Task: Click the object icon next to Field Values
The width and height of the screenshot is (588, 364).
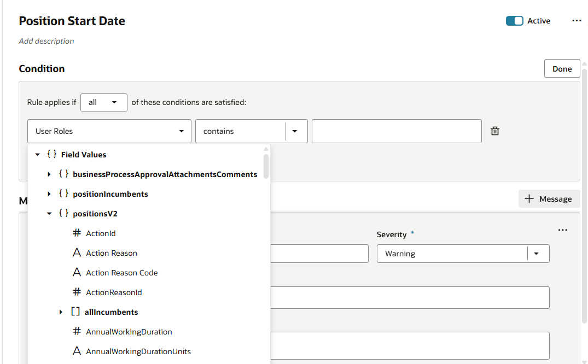Action: [x=52, y=154]
